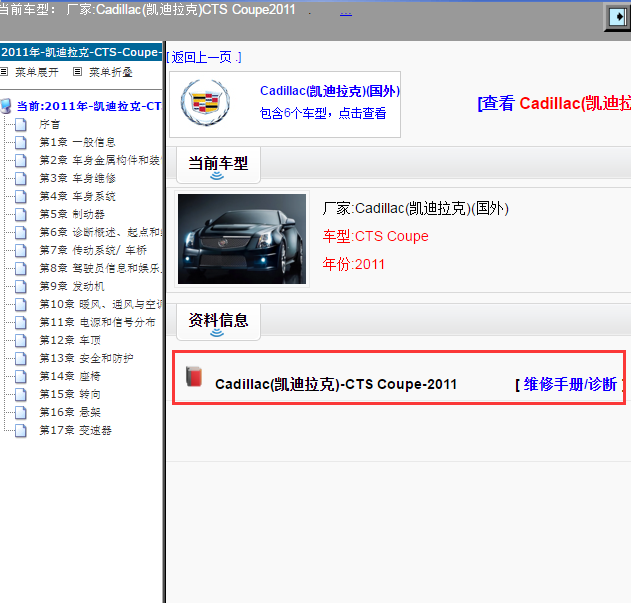
Task: Click the red 查看 Cadillac link on the right
Action: point(554,103)
